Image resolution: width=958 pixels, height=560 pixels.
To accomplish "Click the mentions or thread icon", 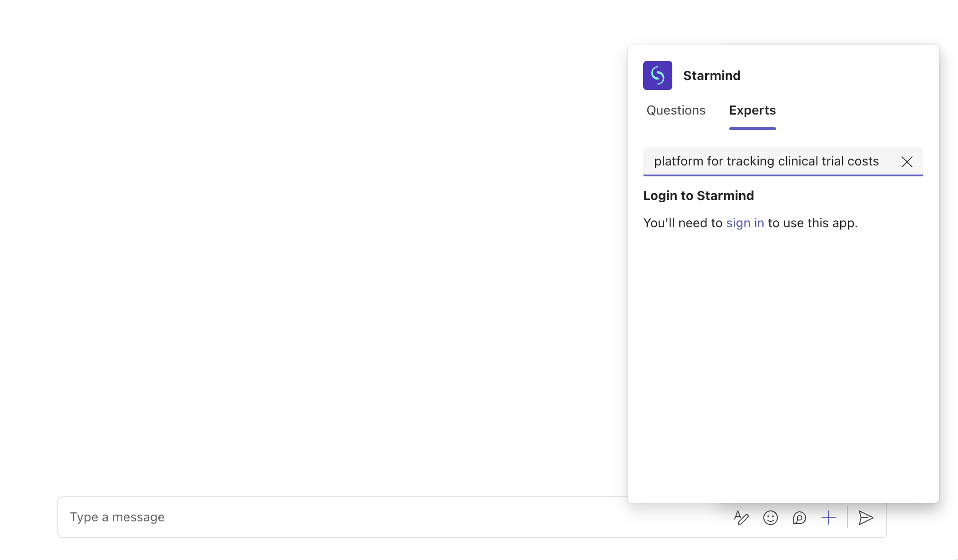I will [x=799, y=517].
